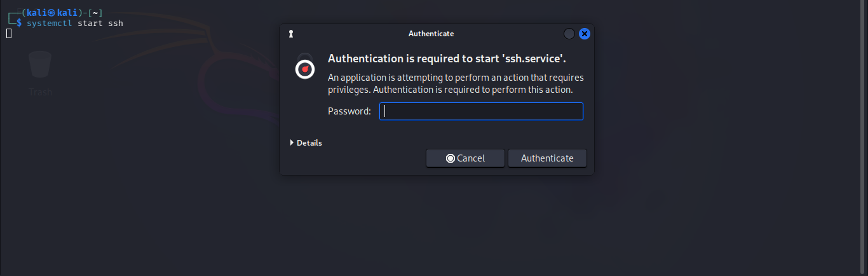868x276 pixels.
Task: Click the keyhole icon in dialog title bar
Action: pyautogui.click(x=290, y=34)
